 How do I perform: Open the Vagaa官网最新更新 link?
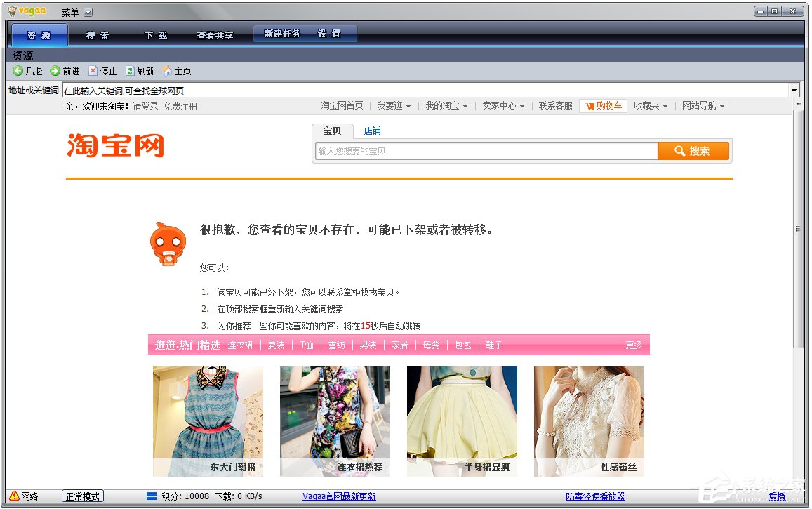click(339, 496)
